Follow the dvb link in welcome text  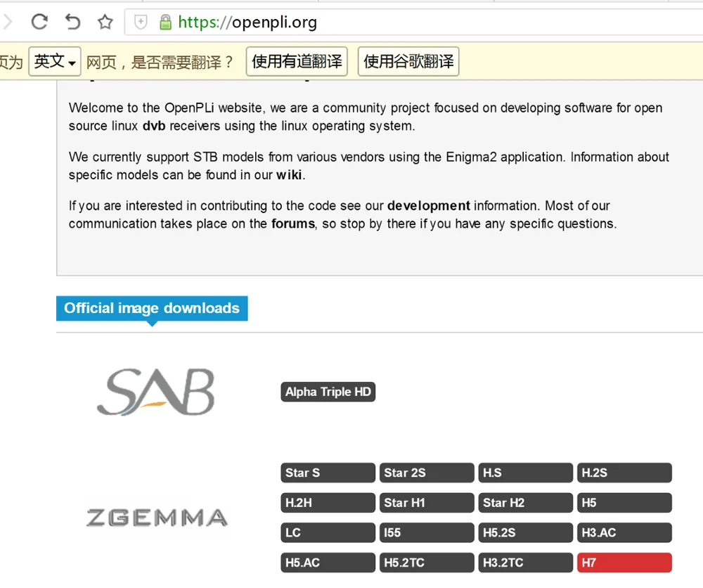(154, 127)
